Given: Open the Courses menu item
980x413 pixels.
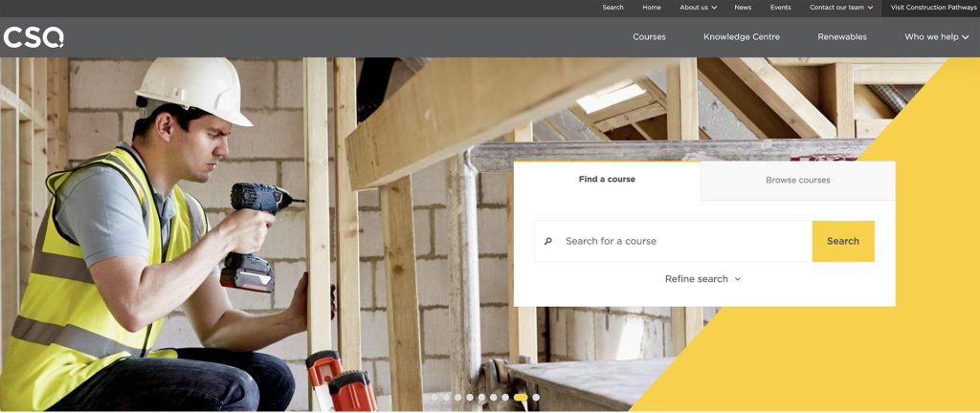Looking at the screenshot, I should tap(649, 37).
